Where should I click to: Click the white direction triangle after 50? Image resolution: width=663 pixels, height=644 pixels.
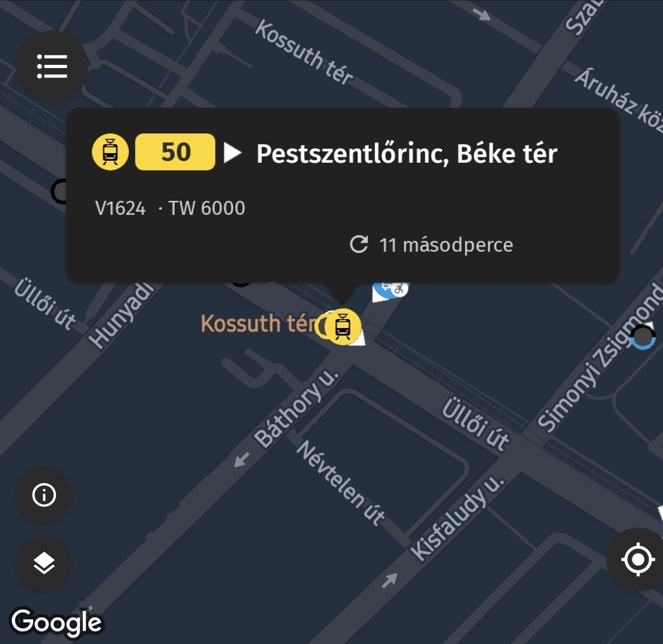point(233,153)
